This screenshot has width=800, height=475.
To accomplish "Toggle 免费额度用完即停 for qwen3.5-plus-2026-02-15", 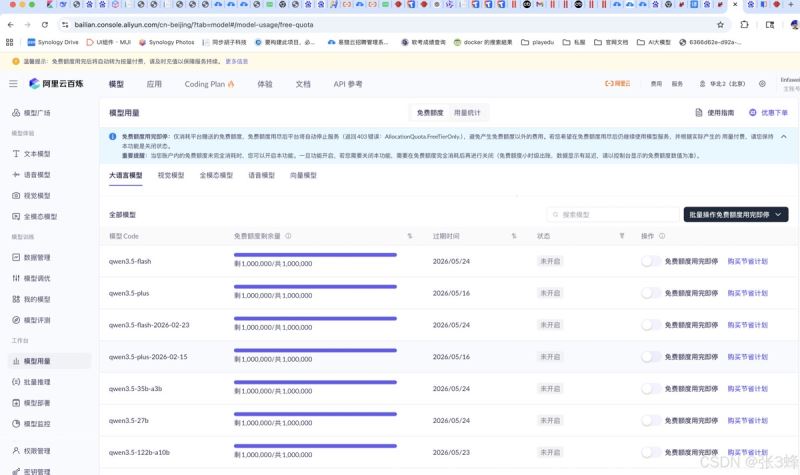I will (651, 357).
